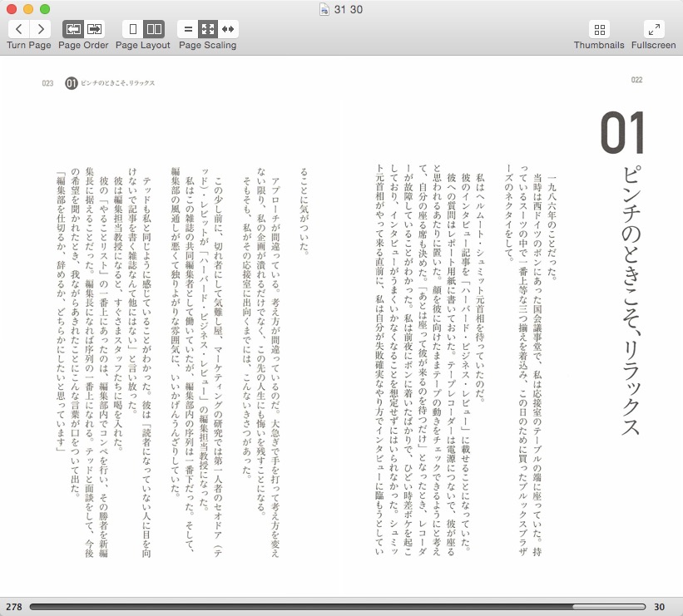Click the large chapter number 01 heading
Image resolution: width=683 pixels, height=616 pixels.
point(623,133)
